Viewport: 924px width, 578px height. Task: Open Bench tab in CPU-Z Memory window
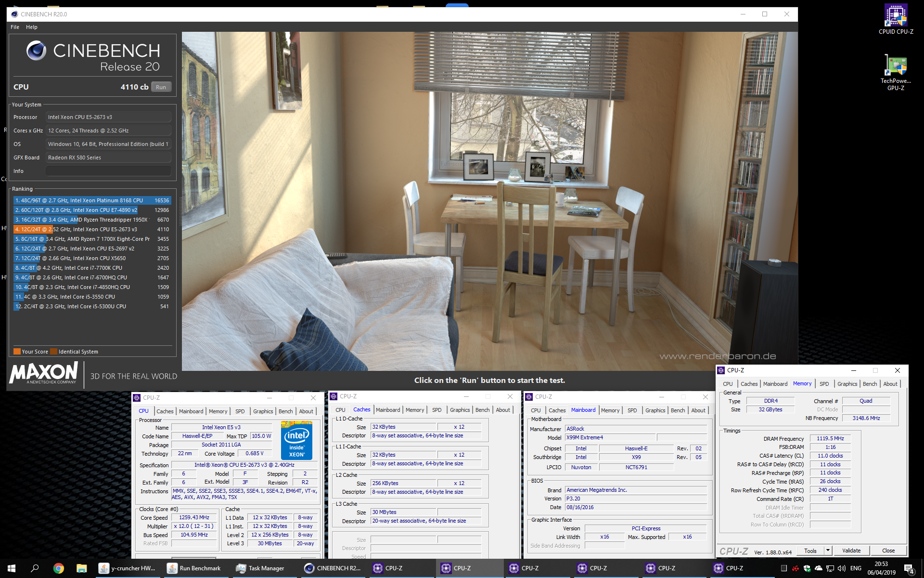[x=870, y=384]
